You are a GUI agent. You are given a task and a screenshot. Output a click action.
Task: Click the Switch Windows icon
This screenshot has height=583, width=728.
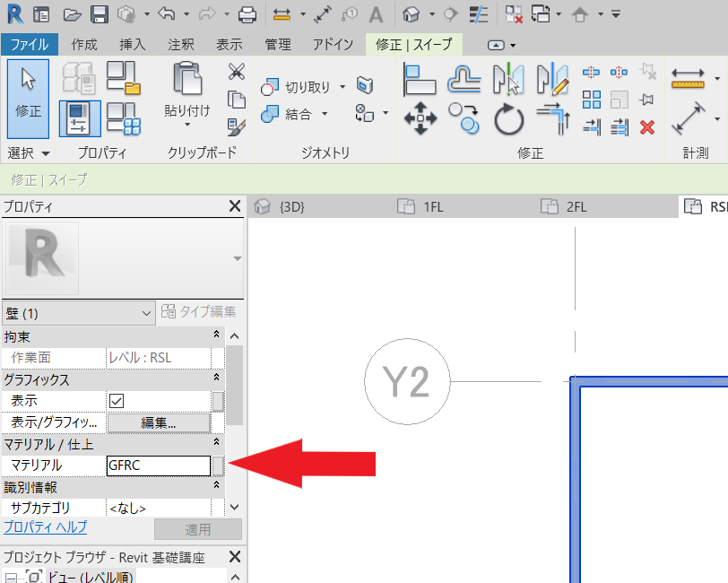click(x=541, y=14)
